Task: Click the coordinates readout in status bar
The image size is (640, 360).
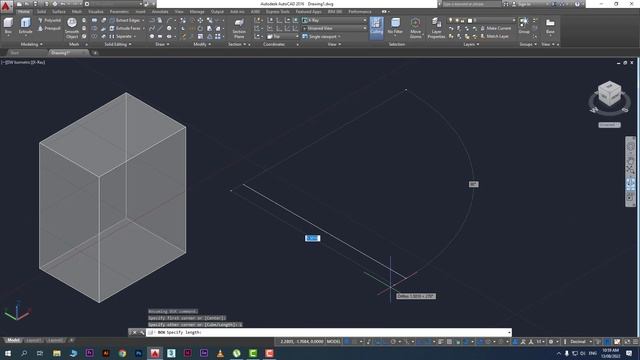Action: click(x=301, y=342)
